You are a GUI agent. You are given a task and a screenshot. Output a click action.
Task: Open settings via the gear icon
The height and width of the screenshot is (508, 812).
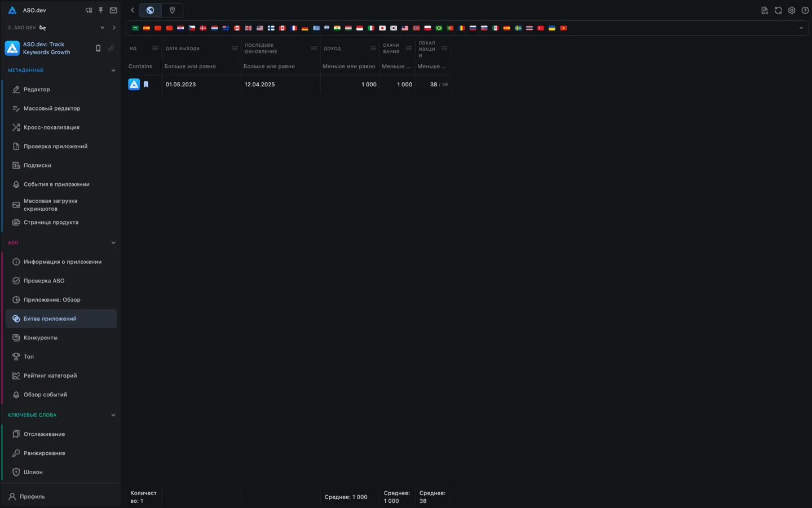pyautogui.click(x=792, y=10)
